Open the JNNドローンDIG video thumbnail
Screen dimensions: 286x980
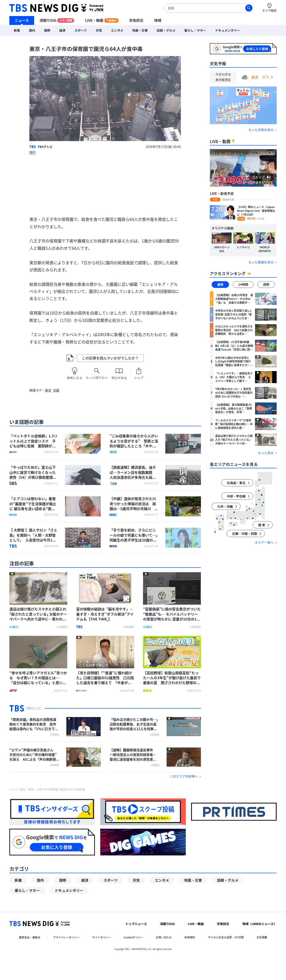[222, 238]
